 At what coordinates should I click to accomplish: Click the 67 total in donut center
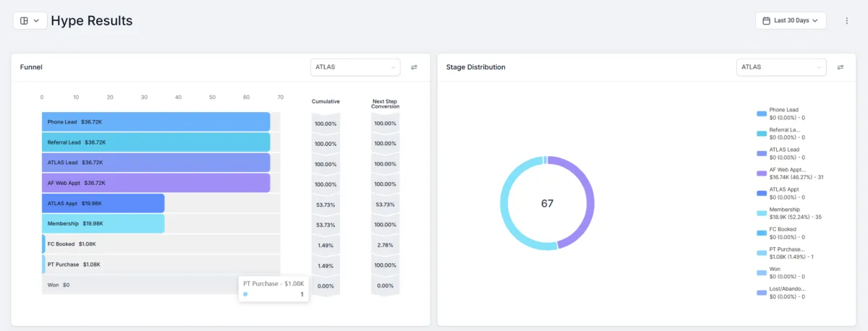[548, 204]
